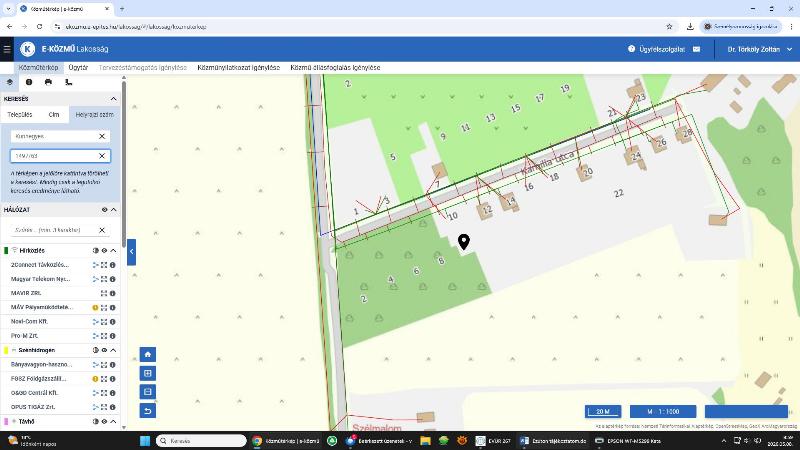The width and height of the screenshot is (800, 450).
Task: Click the yellow Szénhidrogén color swatch
Action: click(6, 351)
